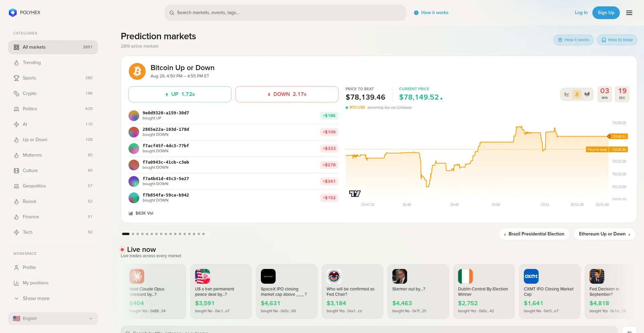The height and width of the screenshot is (333, 644).
Task: Open the Up or Down category
Action: click(x=53, y=140)
